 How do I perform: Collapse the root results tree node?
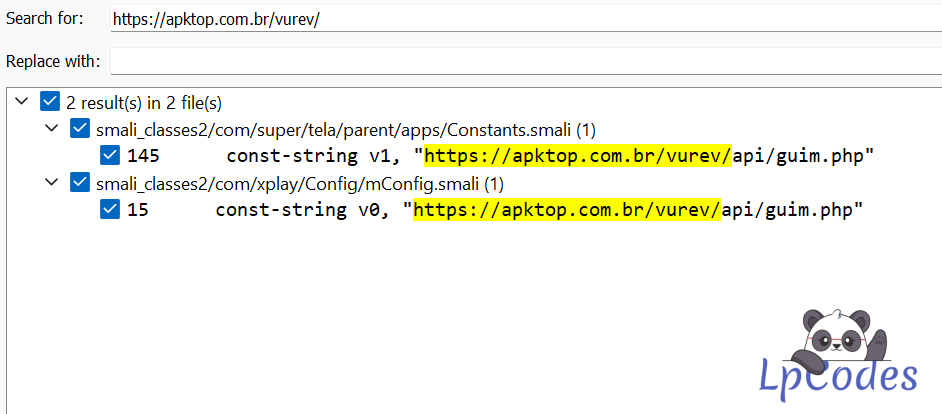click(x=21, y=102)
